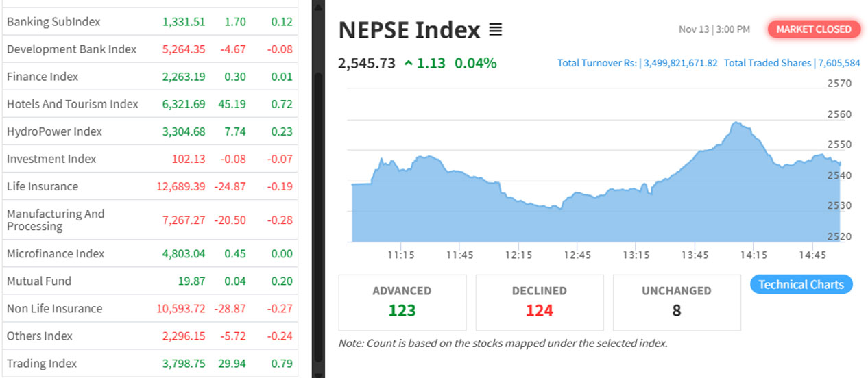Click the Investment Index entry
868x378 pixels.
point(51,159)
